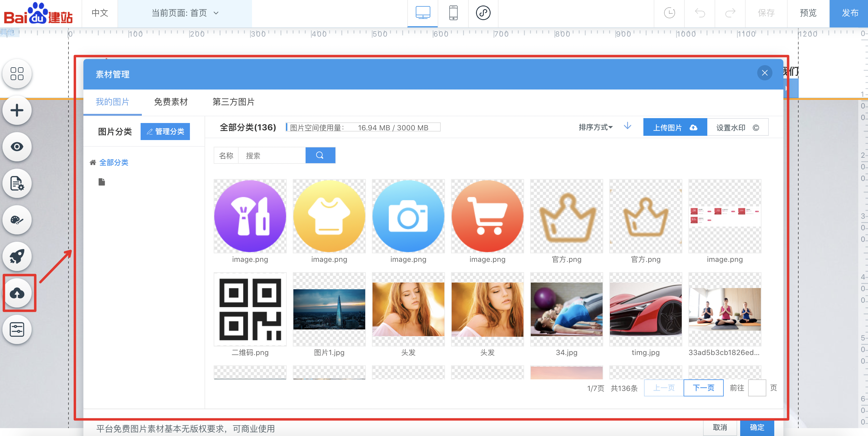Switch to 我的图片 tab
The height and width of the screenshot is (436, 868).
tap(112, 102)
